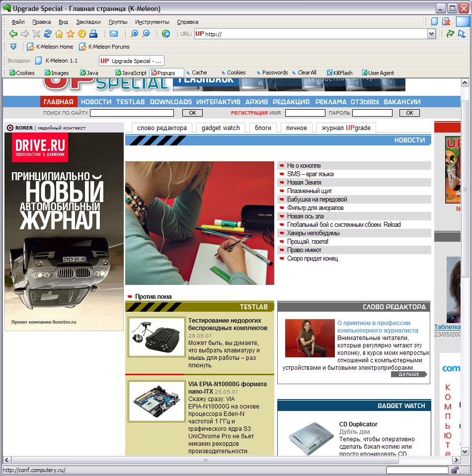The height and width of the screenshot is (476, 472).
Task: Click the vertical scrollbar down arrow
Action: click(x=465, y=452)
